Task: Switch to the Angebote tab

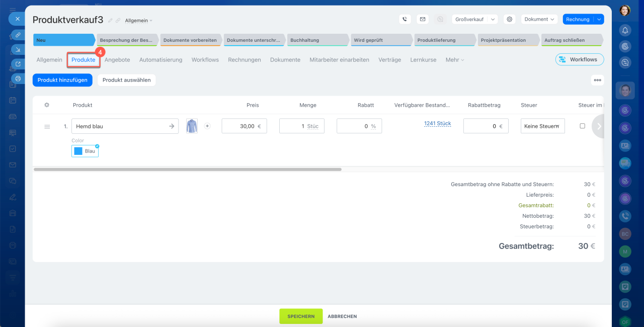Action: 117,60
